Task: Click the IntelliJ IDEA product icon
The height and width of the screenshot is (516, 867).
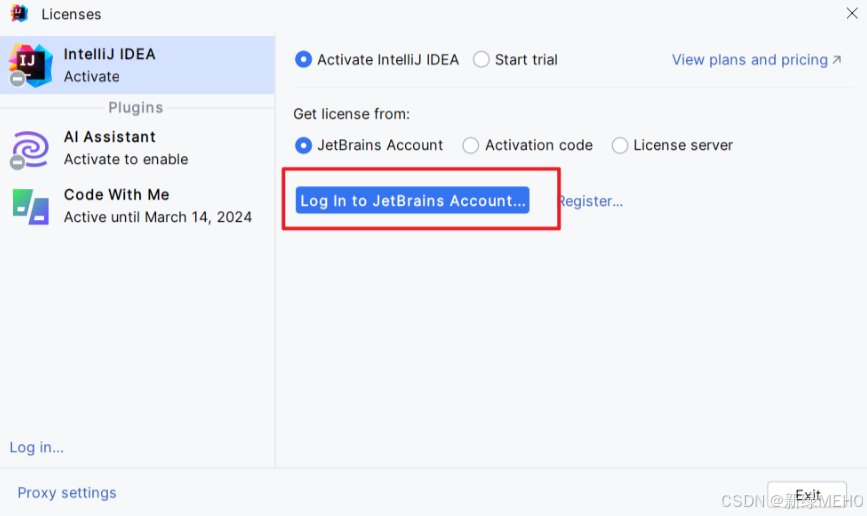Action: tap(30, 65)
